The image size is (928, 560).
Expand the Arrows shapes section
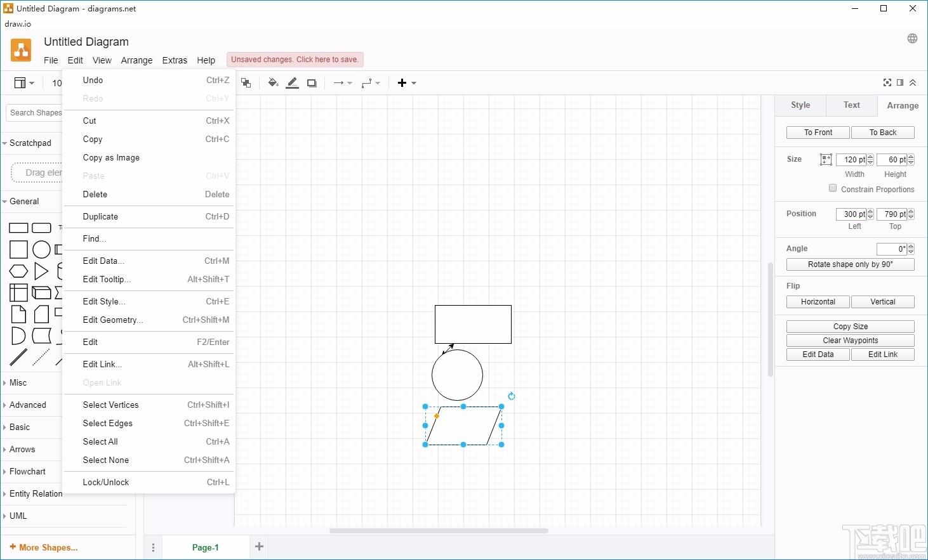click(22, 450)
